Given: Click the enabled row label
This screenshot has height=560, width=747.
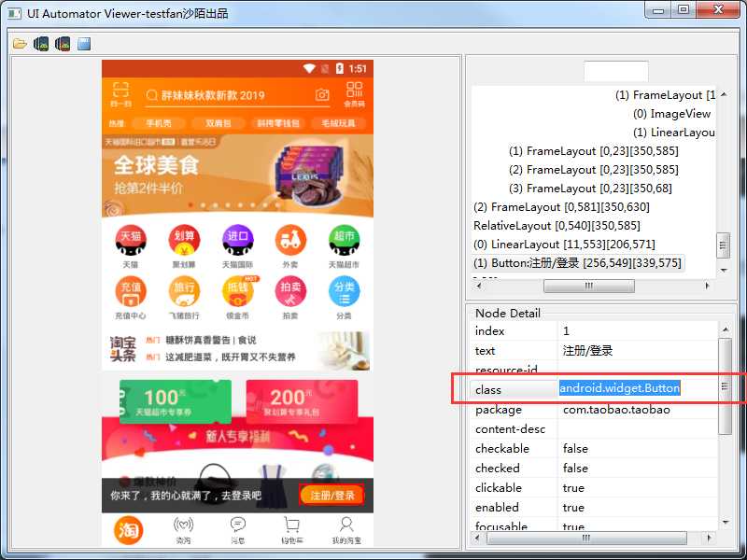Looking at the screenshot, I should pos(497,508).
